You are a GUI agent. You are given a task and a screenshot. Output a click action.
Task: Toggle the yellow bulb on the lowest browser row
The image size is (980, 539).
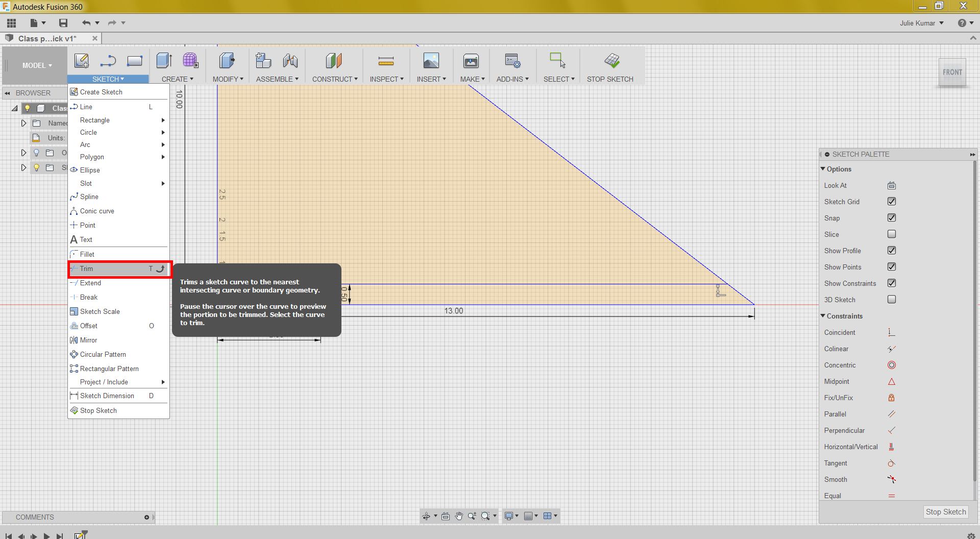tap(36, 167)
